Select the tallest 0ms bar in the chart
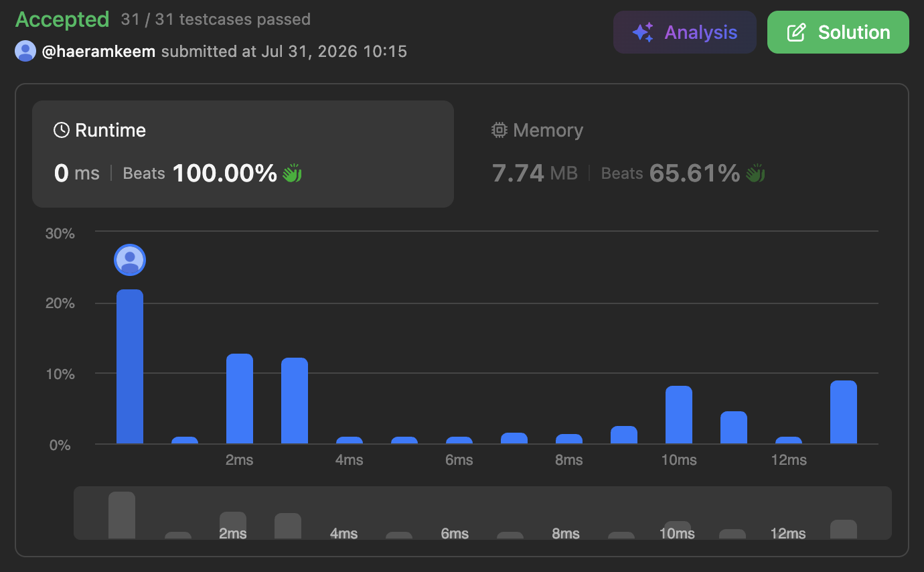Viewport: 924px width, 572px height. pos(130,366)
